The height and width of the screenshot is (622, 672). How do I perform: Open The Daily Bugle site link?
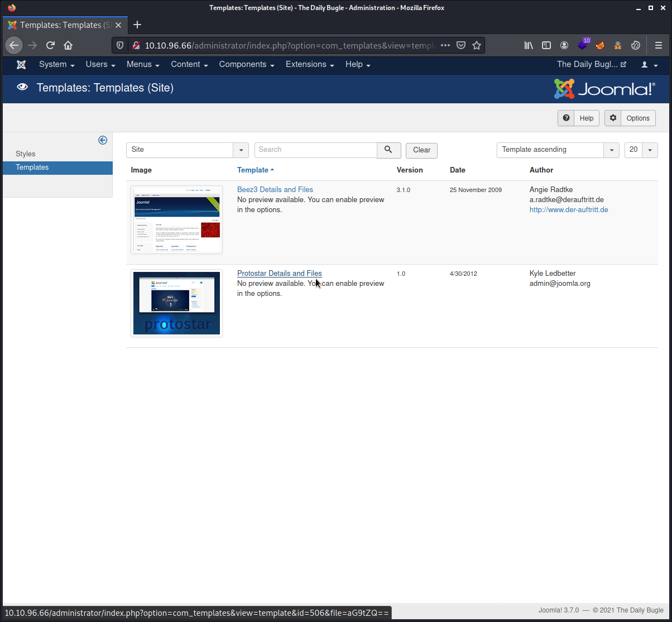(592, 65)
